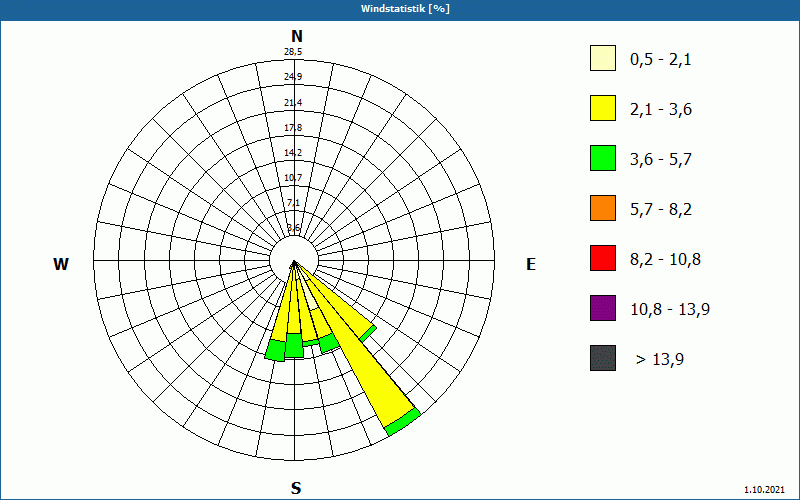The image size is (800, 500).
Task: Click the S compass label
Action: coord(296,488)
